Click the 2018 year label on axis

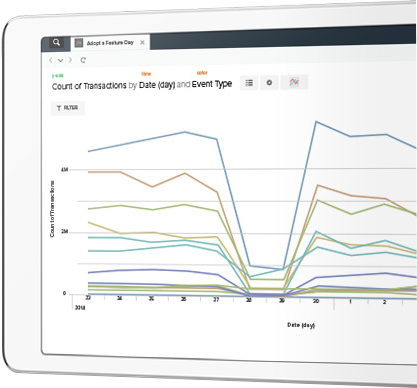80,307
